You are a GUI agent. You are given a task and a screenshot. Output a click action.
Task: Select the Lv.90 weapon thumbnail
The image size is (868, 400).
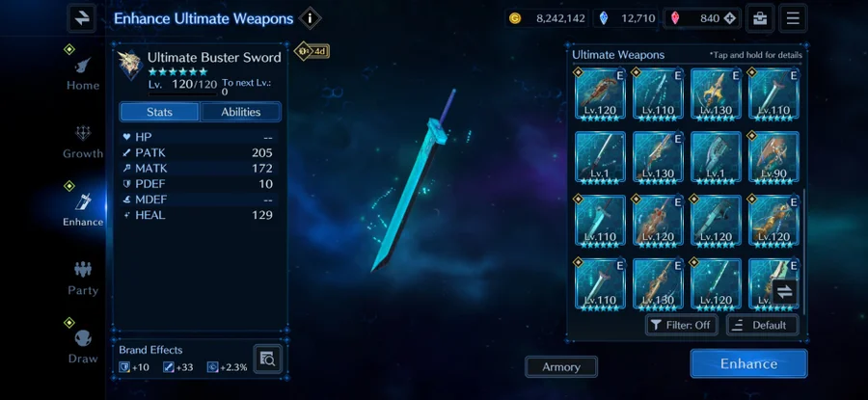tap(773, 157)
